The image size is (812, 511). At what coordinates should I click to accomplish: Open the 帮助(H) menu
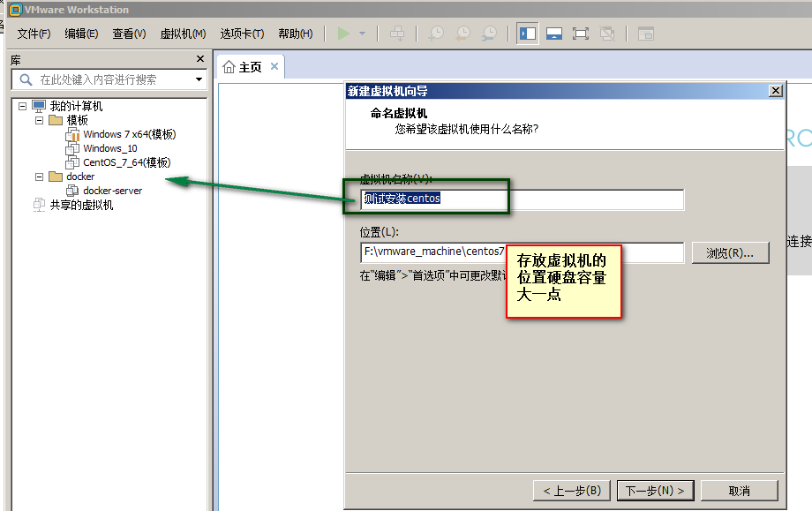point(295,34)
